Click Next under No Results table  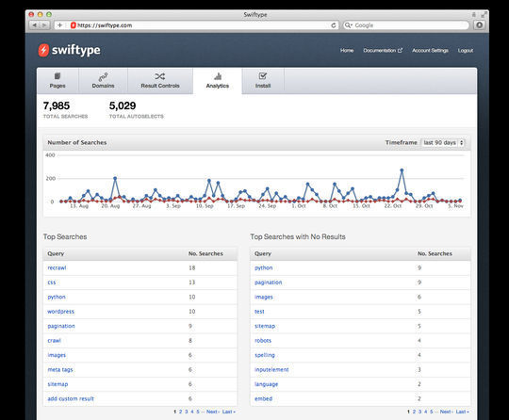tap(447, 412)
